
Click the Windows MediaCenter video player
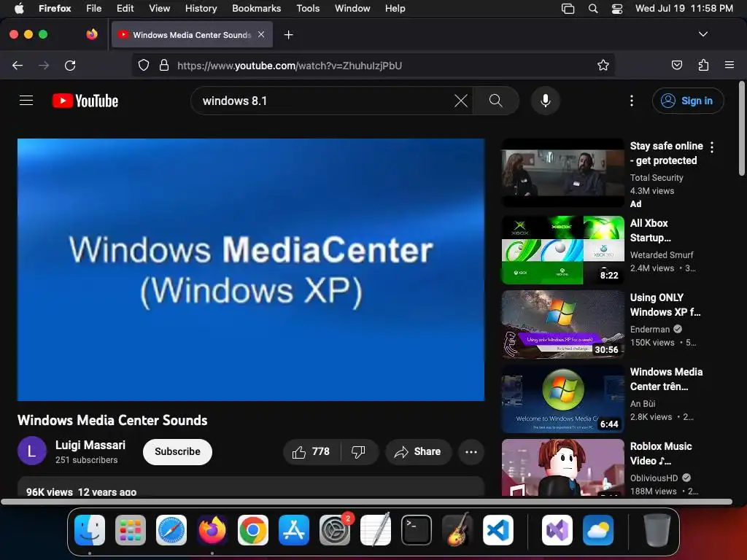251,270
